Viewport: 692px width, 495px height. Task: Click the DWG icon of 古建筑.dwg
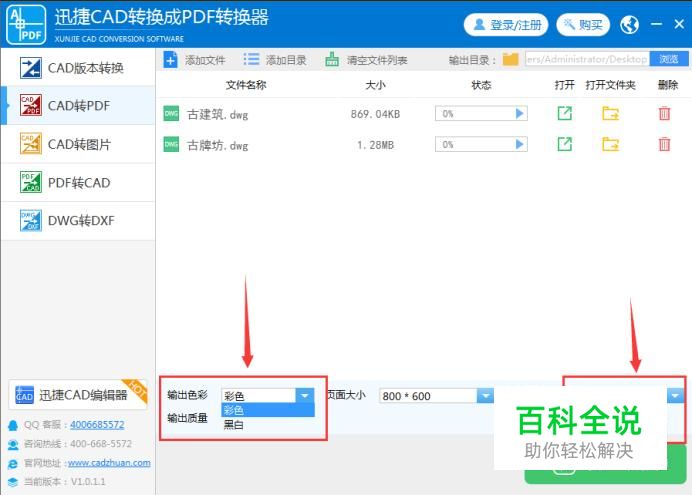point(171,114)
